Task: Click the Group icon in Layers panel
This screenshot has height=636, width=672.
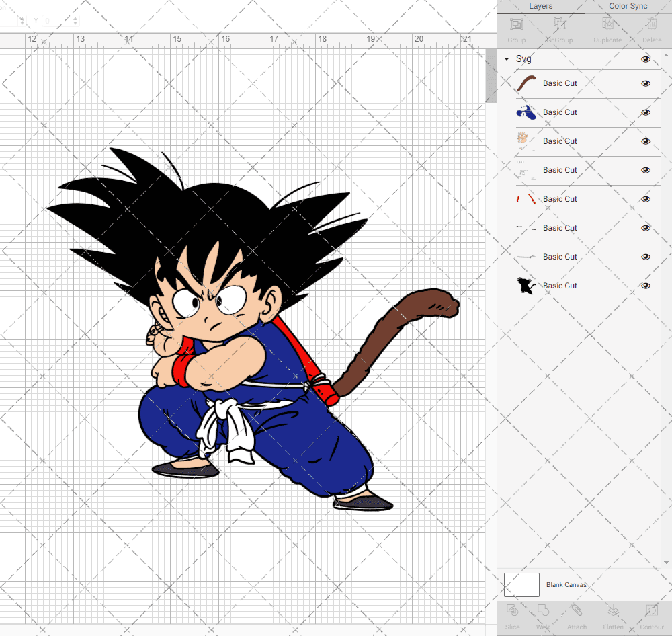Action: [x=516, y=24]
